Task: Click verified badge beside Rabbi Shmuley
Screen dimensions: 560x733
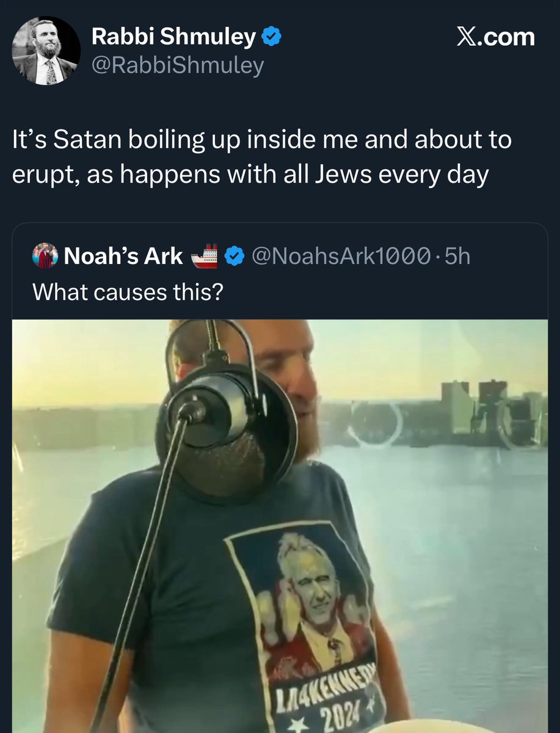Action: [x=271, y=38]
